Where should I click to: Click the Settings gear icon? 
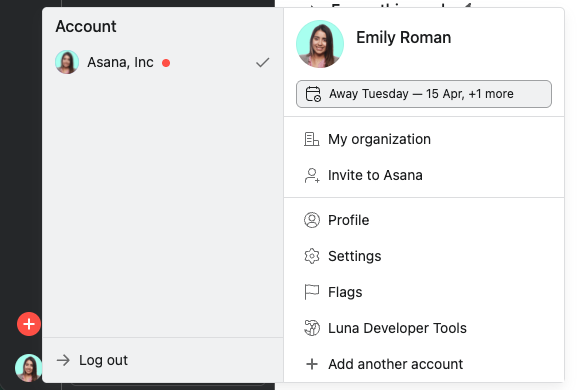coord(312,256)
